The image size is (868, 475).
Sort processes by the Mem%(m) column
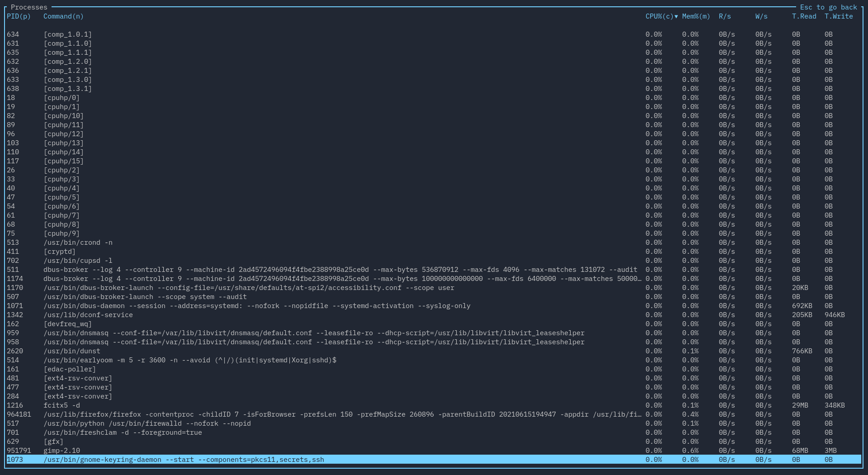[694, 16]
